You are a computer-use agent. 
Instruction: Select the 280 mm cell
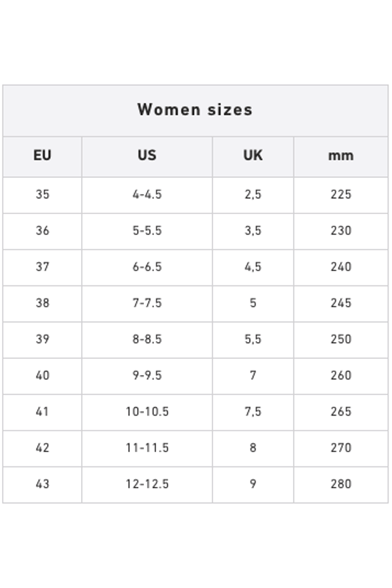(x=341, y=484)
